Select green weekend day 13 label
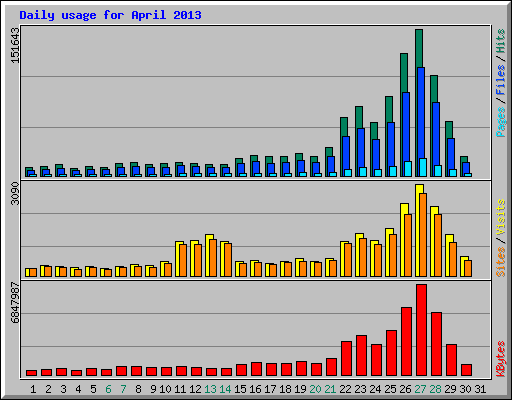Image resolution: width=512 pixels, height=400 pixels. pos(210,389)
